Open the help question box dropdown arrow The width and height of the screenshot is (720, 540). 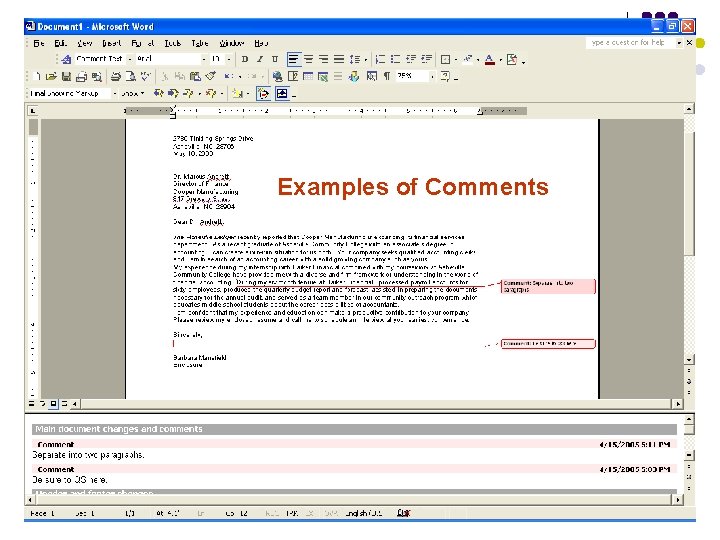(679, 43)
